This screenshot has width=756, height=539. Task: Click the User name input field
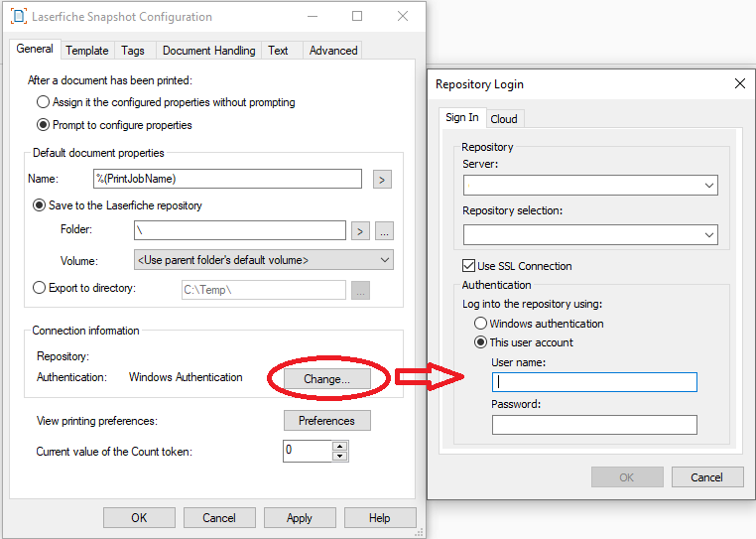(594, 382)
